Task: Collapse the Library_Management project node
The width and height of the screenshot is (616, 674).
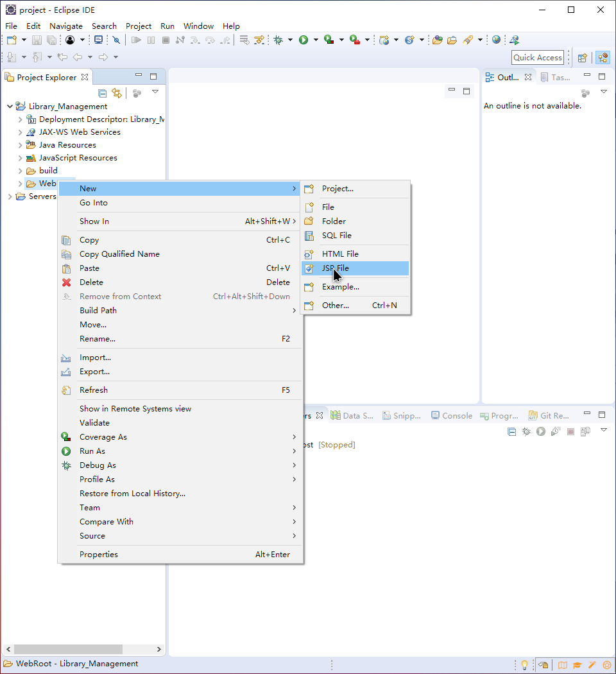Action: tap(10, 106)
